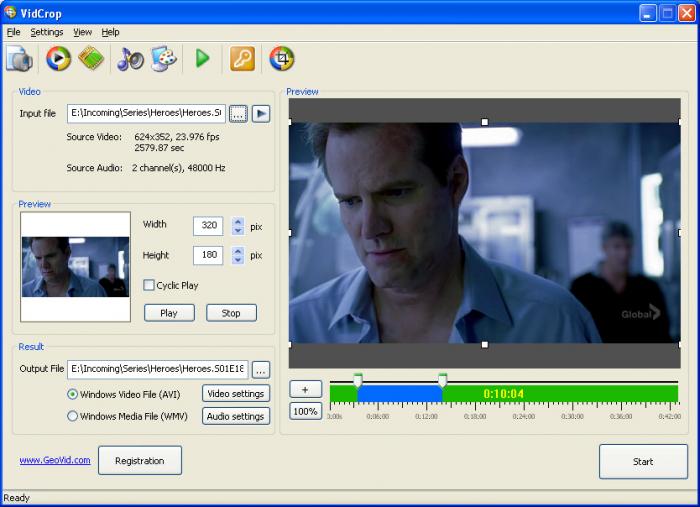Screen dimensions: 700x507
Task: Open the View menu
Action: click(82, 32)
